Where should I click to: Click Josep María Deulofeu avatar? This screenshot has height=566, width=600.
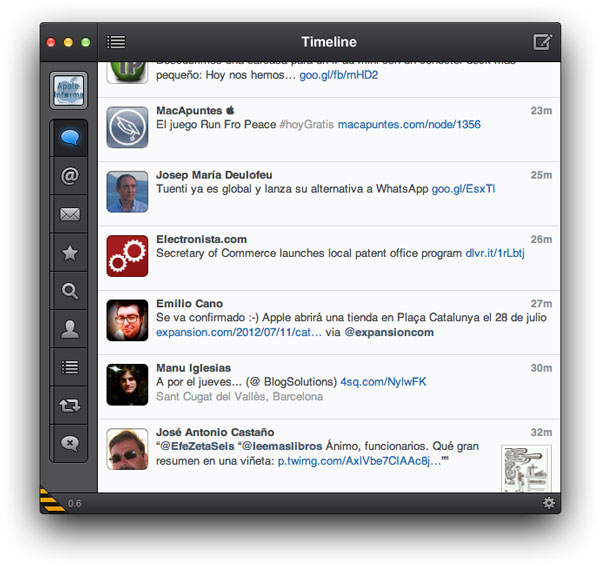[127, 191]
